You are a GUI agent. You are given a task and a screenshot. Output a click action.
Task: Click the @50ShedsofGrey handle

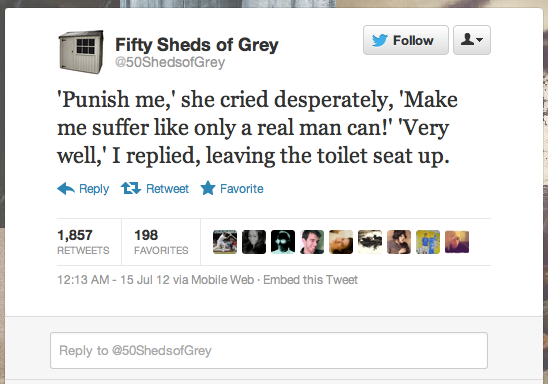[170, 63]
